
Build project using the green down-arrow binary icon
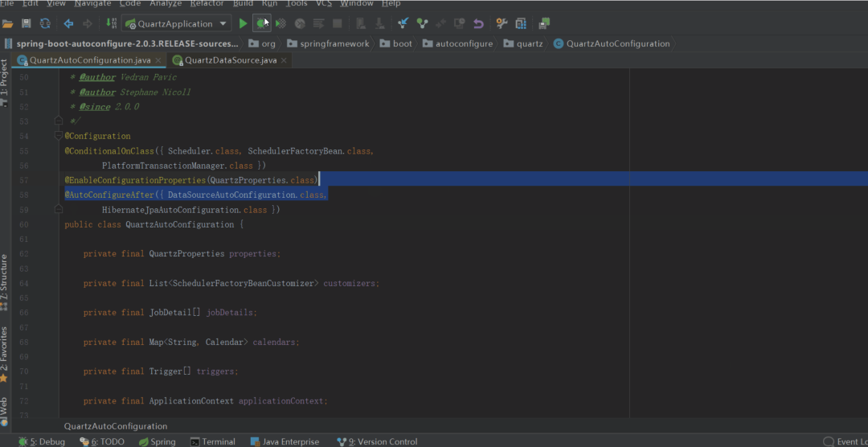[x=111, y=23]
